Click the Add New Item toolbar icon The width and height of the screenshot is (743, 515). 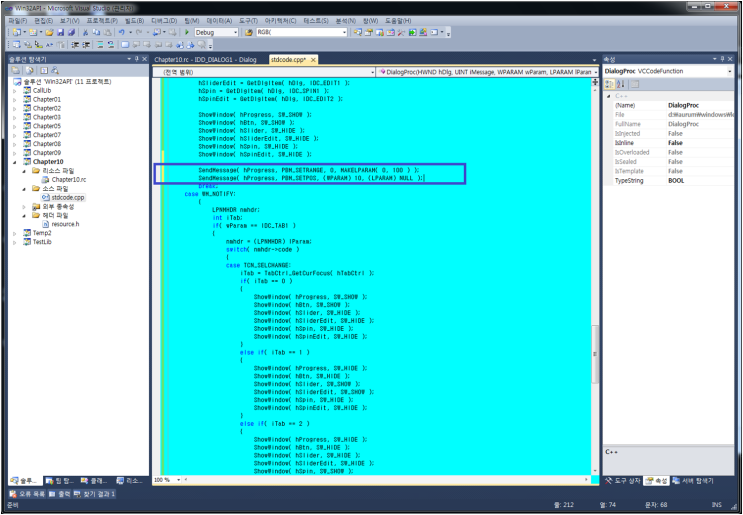tap(33, 32)
